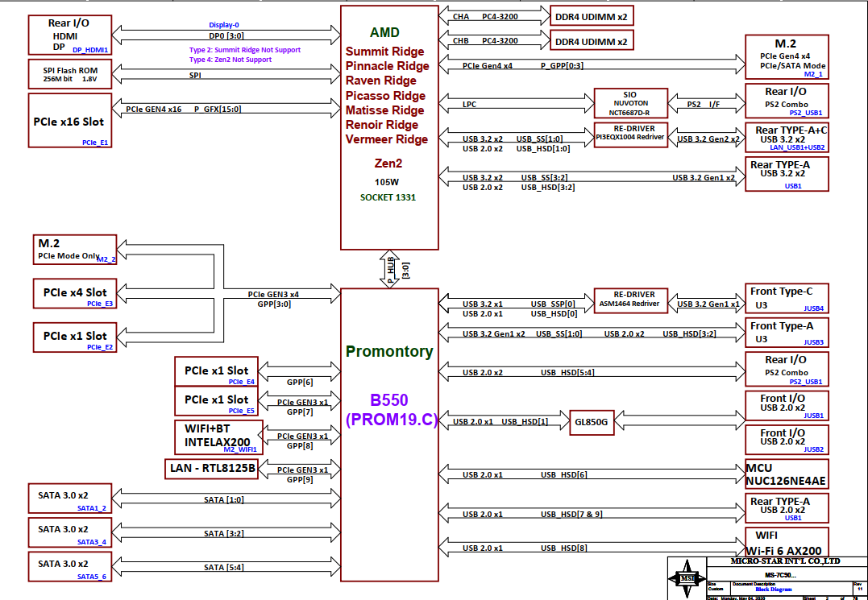This screenshot has height=600, width=868.
Task: Click the "PI3EQX1004 Redriver" text
Action: [631, 137]
